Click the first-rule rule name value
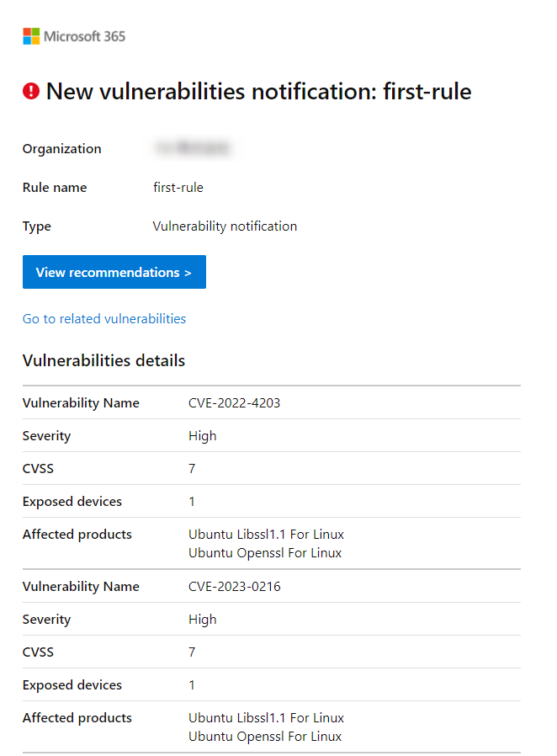The width and height of the screenshot is (557, 756). [178, 187]
